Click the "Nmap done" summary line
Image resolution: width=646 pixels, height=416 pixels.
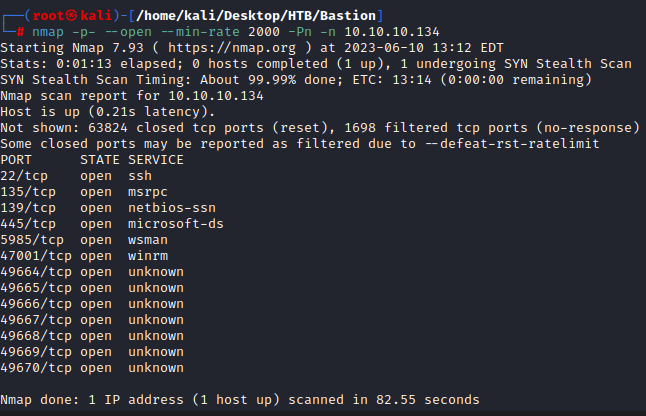240,399
